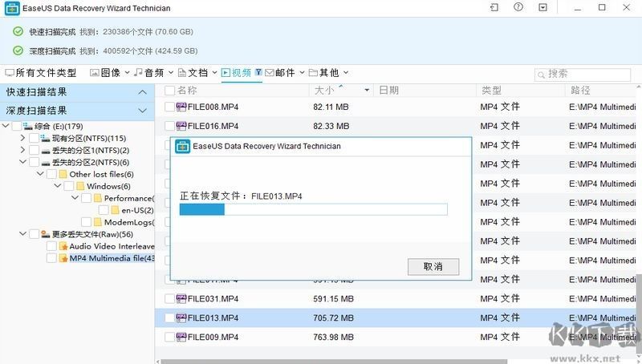This screenshot has width=642, height=364.
Task: Click the EaseUS app logo icon
Action: point(12,8)
